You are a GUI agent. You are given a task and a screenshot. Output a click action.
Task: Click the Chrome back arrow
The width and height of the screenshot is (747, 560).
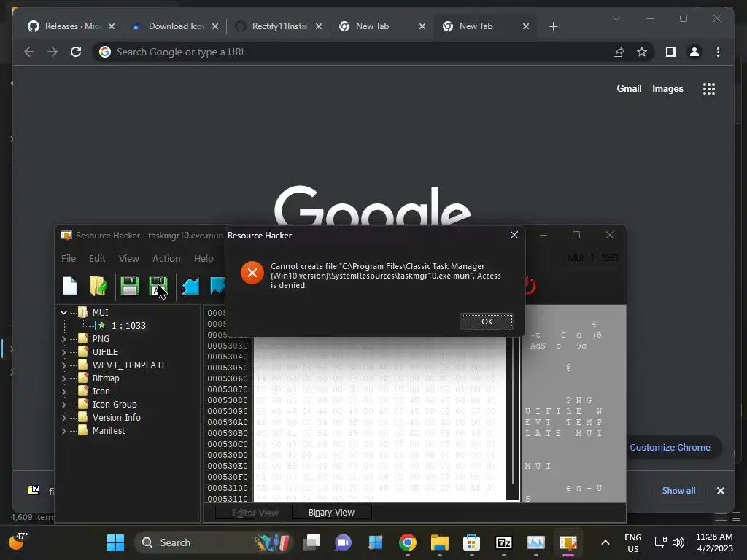(29, 52)
